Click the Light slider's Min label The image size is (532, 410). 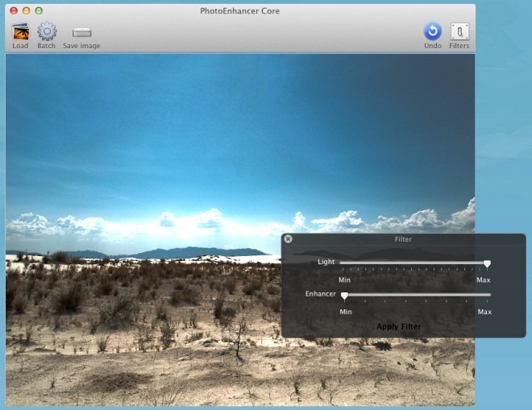(x=344, y=280)
